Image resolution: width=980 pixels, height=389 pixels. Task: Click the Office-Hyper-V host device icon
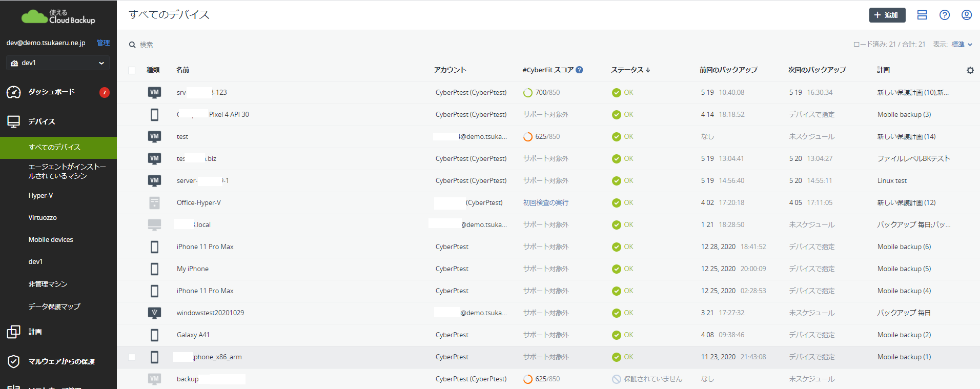pyautogui.click(x=154, y=203)
